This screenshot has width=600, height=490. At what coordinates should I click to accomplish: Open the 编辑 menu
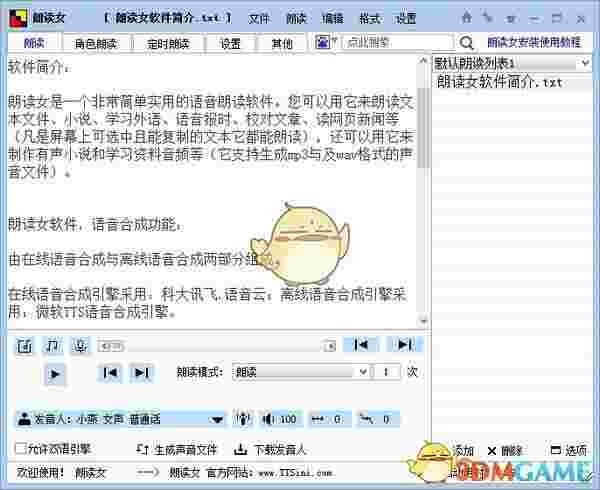point(333,18)
